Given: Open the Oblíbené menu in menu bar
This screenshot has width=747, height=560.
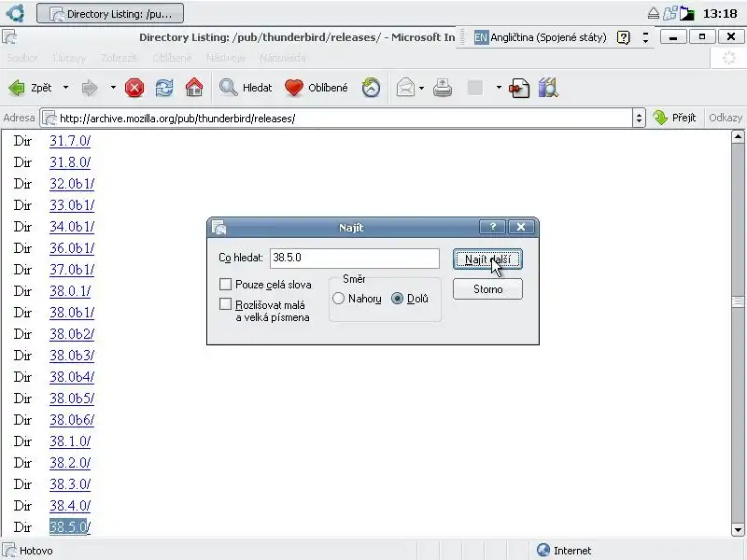Looking at the screenshot, I should 172,58.
